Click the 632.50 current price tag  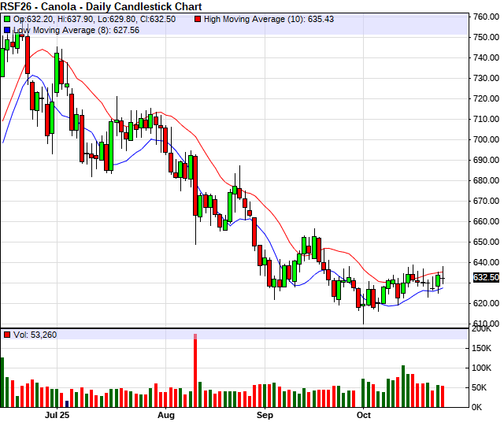pyautogui.click(x=486, y=277)
